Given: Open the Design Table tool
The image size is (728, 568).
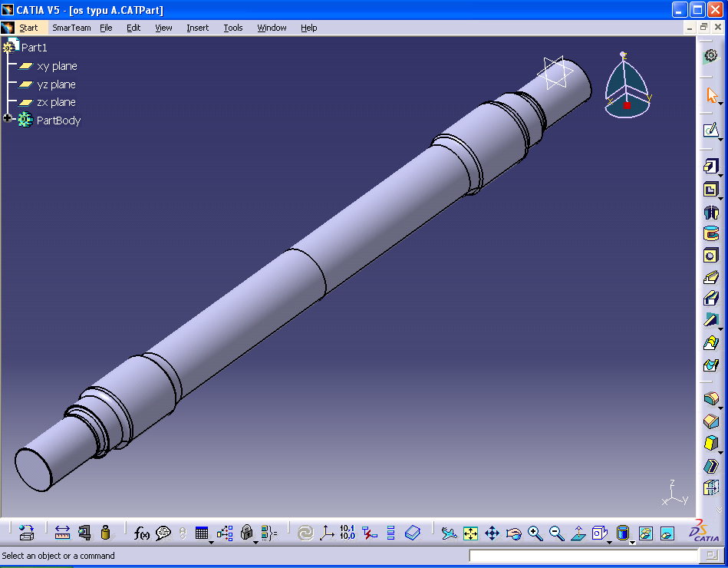Looking at the screenshot, I should (x=202, y=533).
